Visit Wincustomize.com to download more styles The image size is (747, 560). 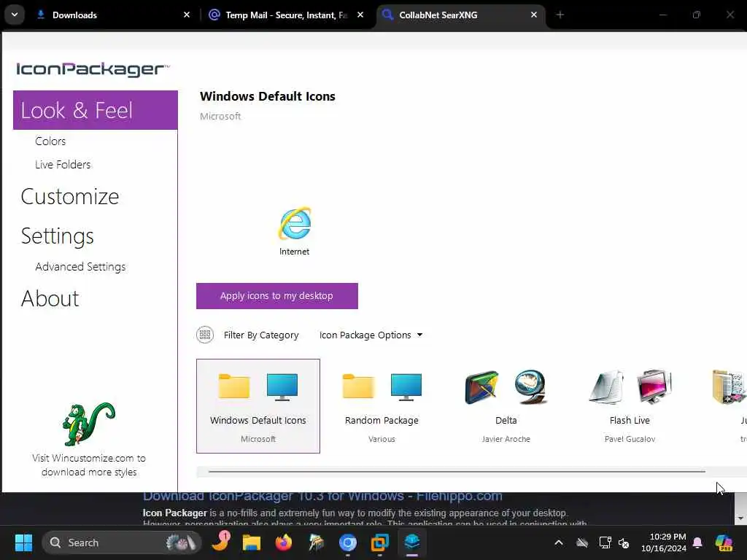pos(89,464)
